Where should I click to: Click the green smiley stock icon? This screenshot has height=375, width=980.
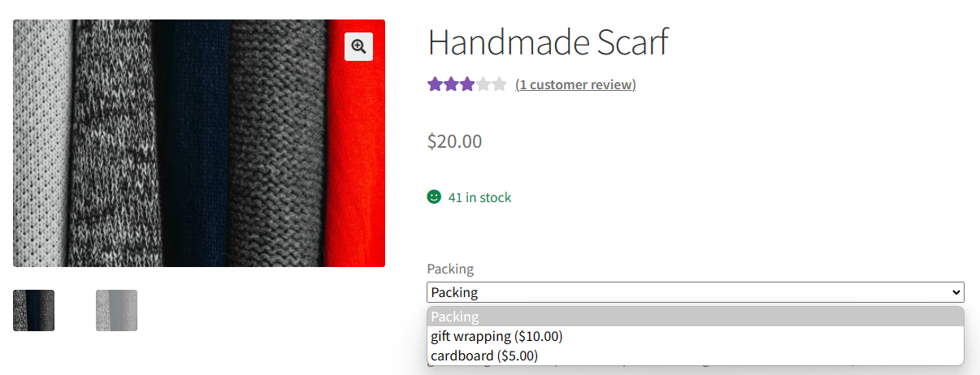pos(434,196)
